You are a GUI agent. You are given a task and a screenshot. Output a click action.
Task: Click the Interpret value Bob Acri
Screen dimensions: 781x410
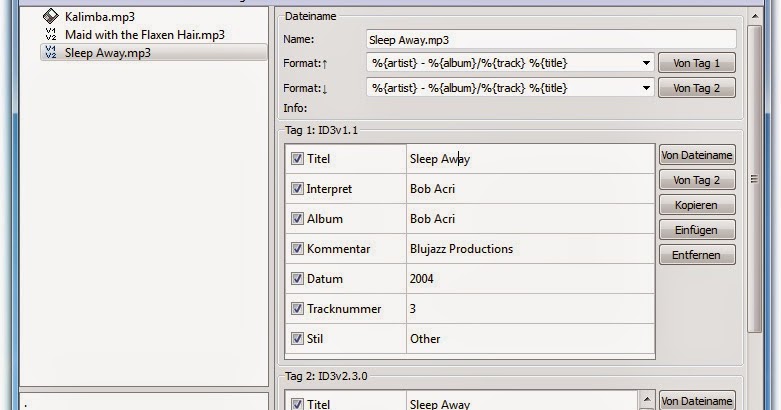[530, 189]
